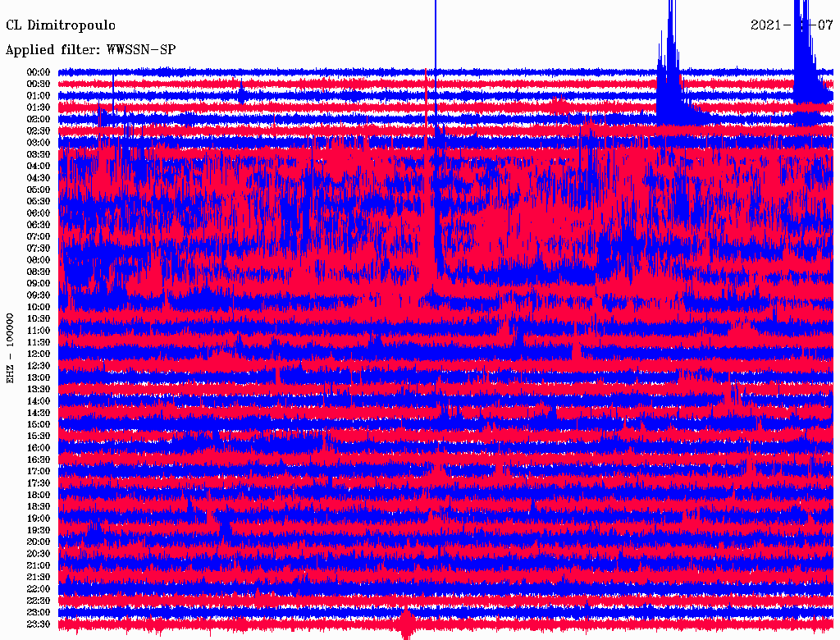Pick the 23:00 time label
The height and width of the screenshot is (640, 840).
39,612
